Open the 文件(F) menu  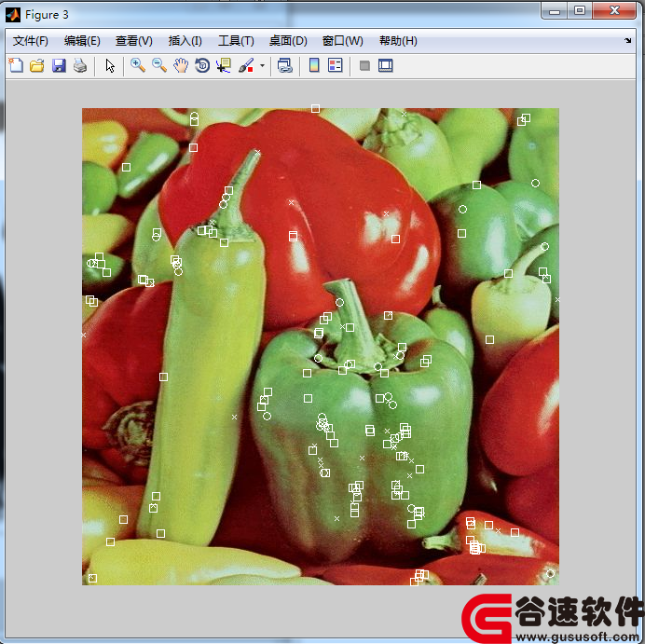31,41
